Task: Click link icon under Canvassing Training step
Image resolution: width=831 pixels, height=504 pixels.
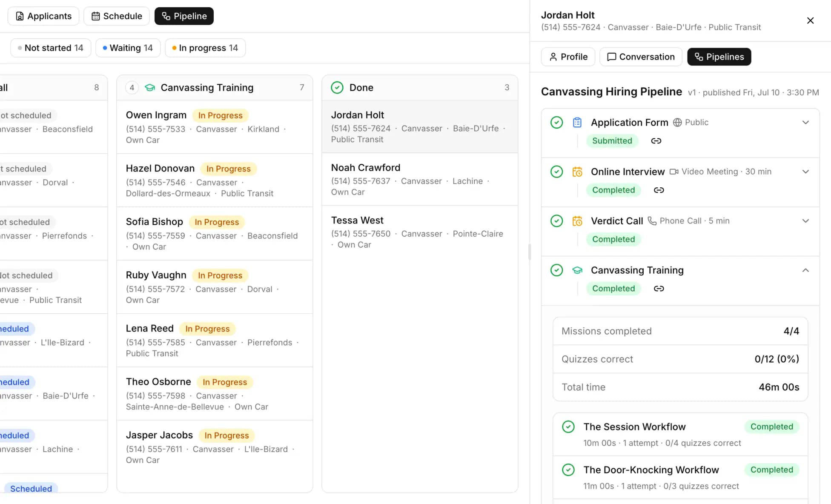Action: pyautogui.click(x=659, y=289)
